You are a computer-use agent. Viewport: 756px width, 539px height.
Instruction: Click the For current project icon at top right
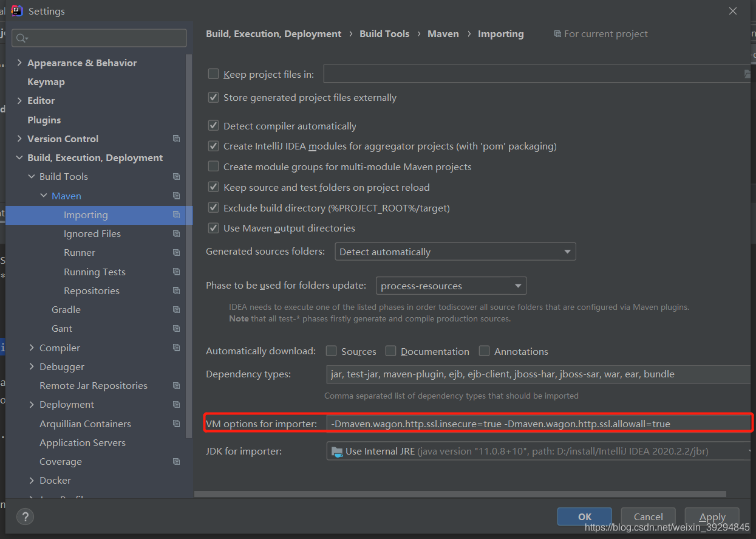click(557, 33)
